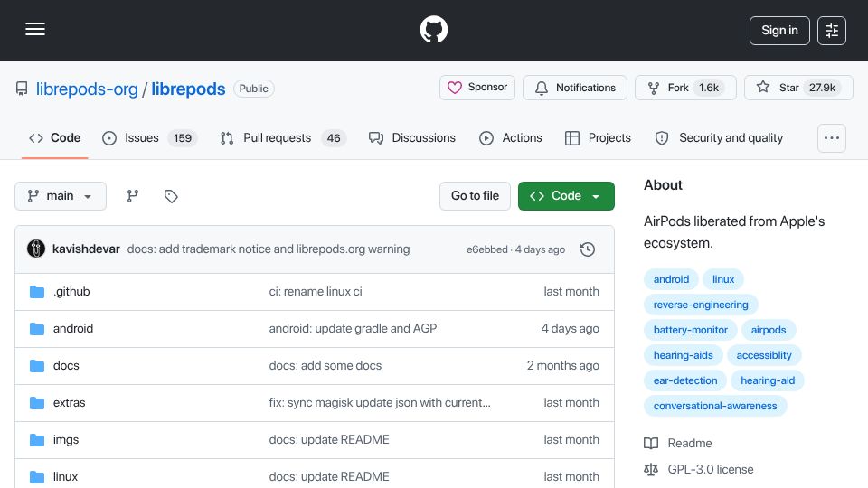This screenshot has width=868, height=488.
Task: Open librepods-org organization page
Action: tap(87, 89)
